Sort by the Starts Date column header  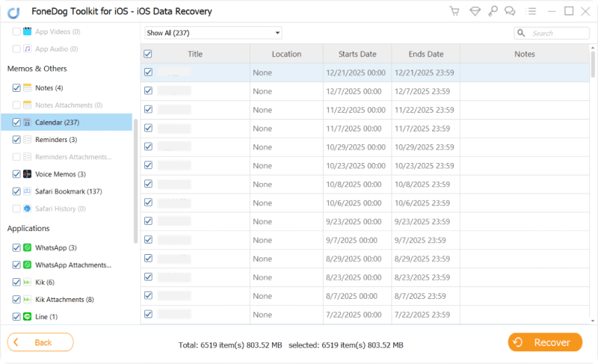click(357, 54)
